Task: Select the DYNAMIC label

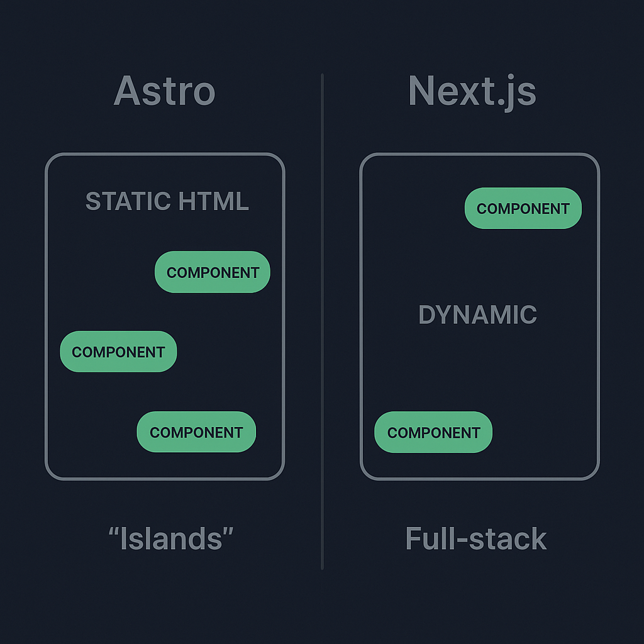Action: pyautogui.click(x=478, y=314)
